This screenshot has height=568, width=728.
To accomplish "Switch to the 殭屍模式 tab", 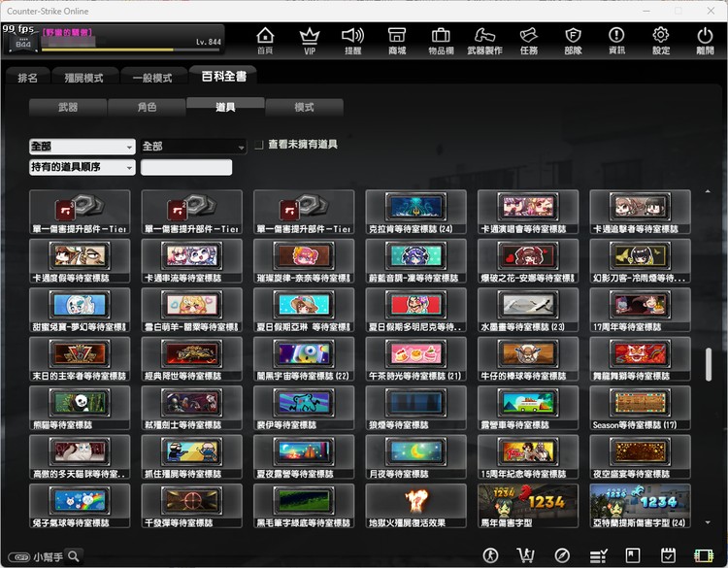I will 84,78.
